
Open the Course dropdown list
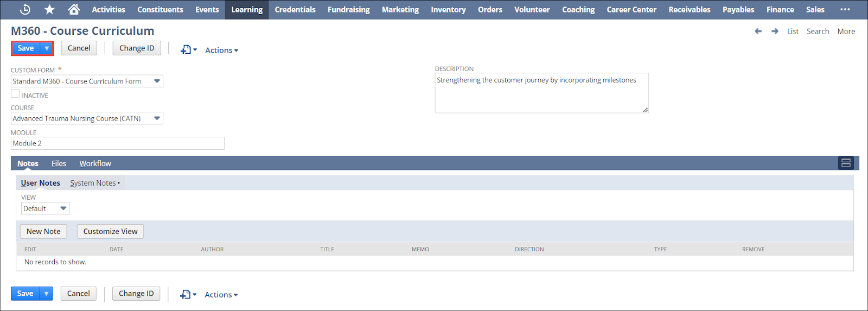(x=157, y=118)
